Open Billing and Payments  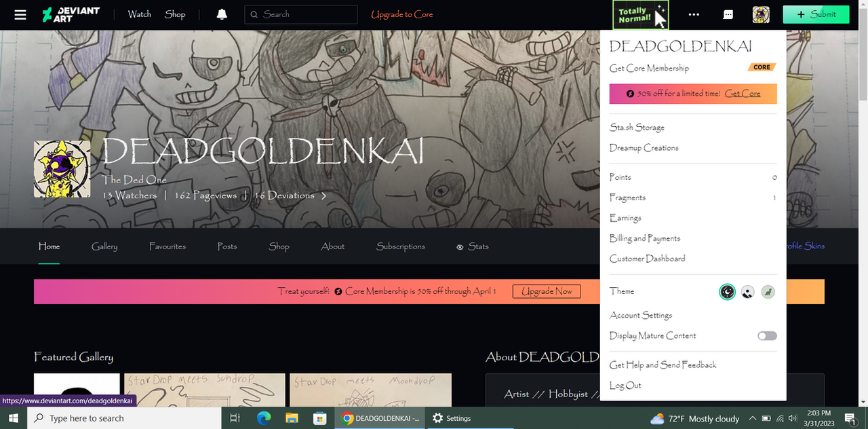tap(645, 238)
